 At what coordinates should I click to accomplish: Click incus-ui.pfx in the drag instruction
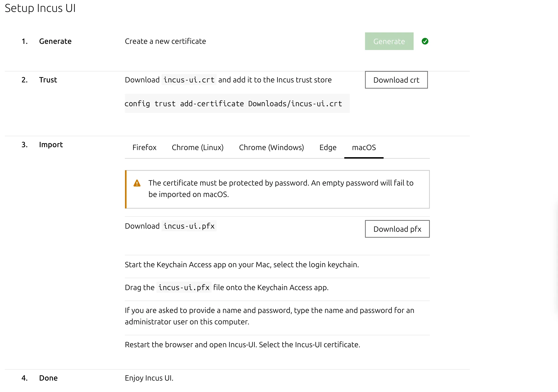[x=184, y=287]
